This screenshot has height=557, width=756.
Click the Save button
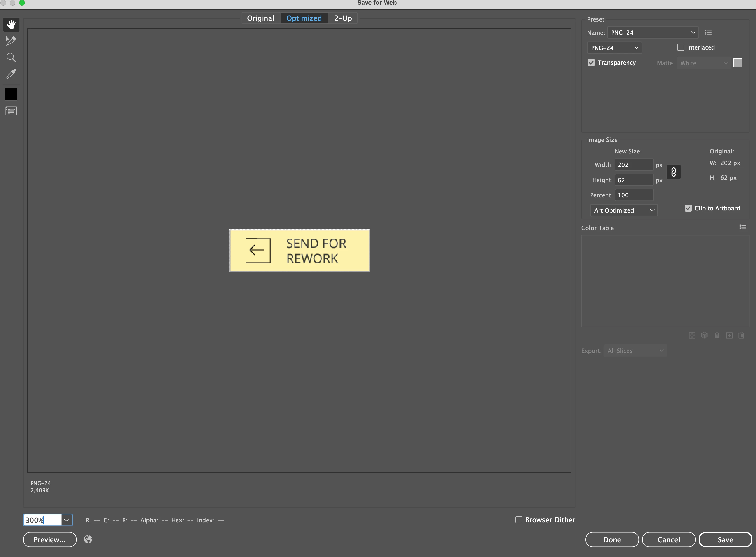725,539
